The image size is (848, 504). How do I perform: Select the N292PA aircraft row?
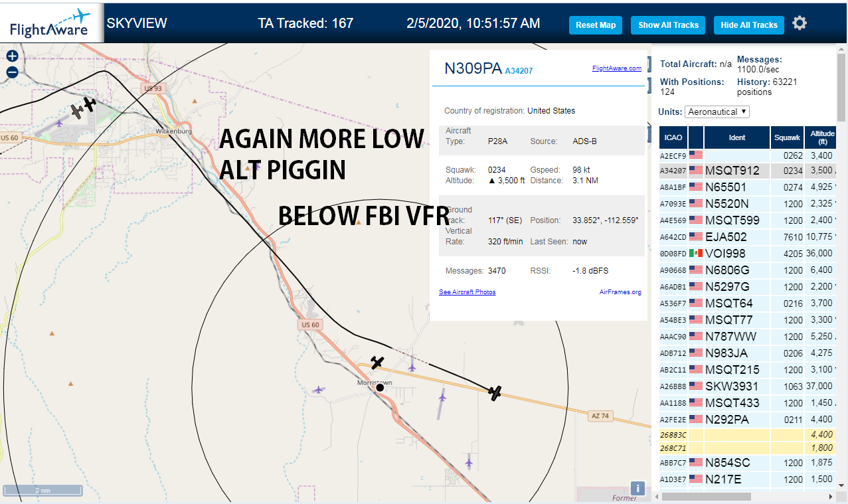click(748, 420)
